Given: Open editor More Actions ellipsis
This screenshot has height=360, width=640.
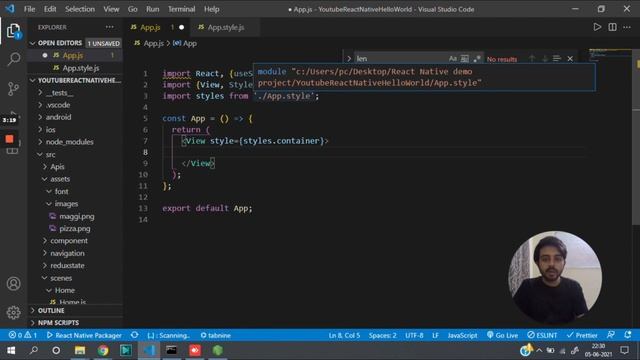Looking at the screenshot, I should coord(627,27).
